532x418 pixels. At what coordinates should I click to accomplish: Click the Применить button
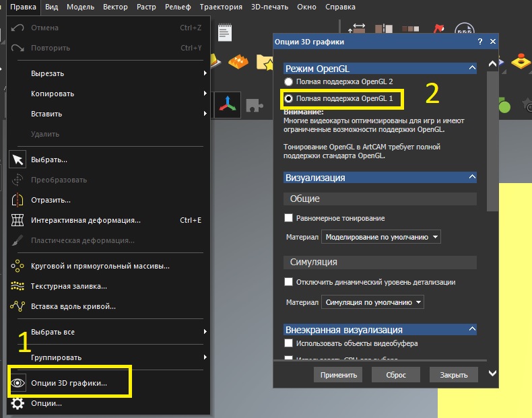click(x=338, y=375)
